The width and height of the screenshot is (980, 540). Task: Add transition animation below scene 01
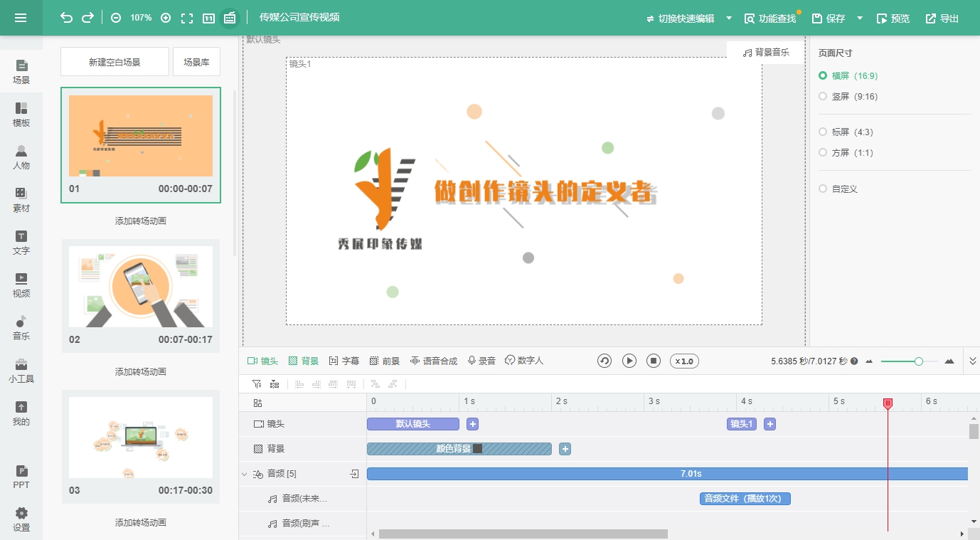coord(141,221)
